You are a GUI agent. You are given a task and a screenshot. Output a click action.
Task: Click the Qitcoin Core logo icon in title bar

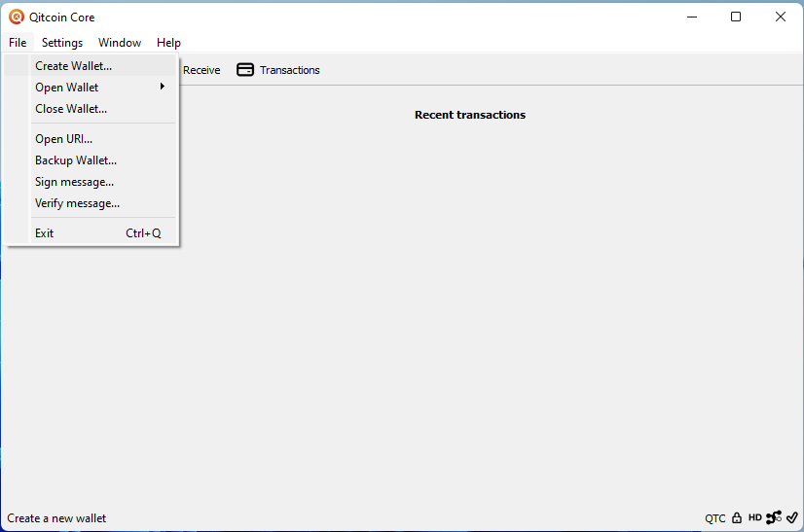coord(17,17)
